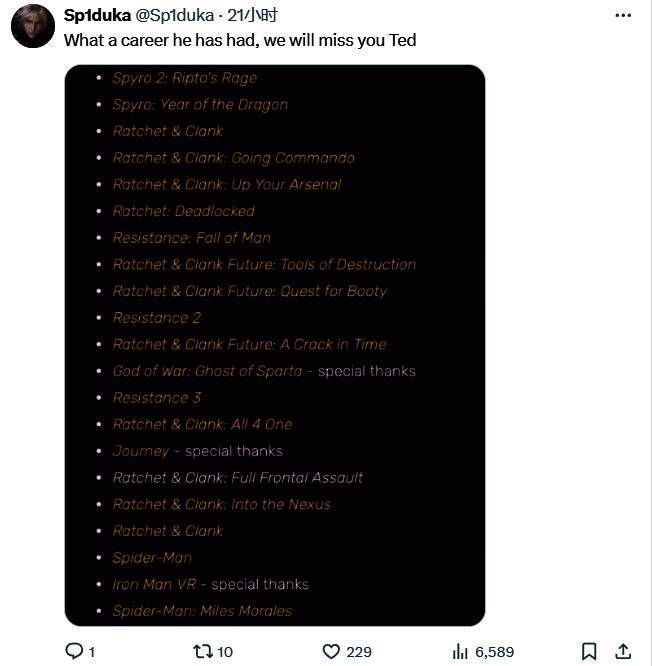Click the retweet arrows icon

[x=202, y=651]
